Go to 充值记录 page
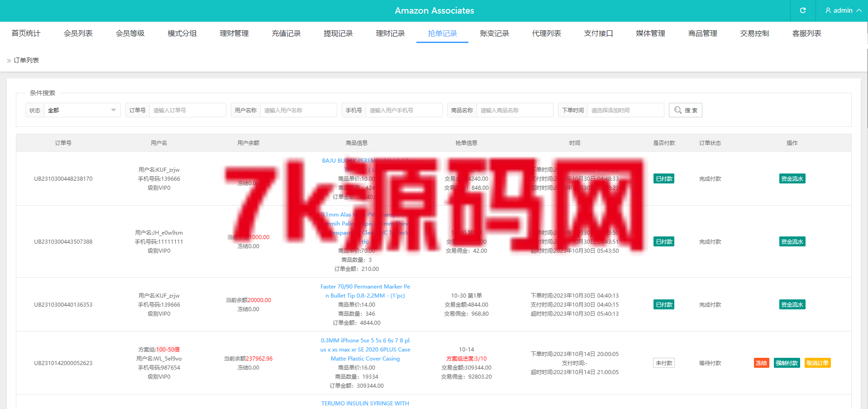 tap(286, 33)
